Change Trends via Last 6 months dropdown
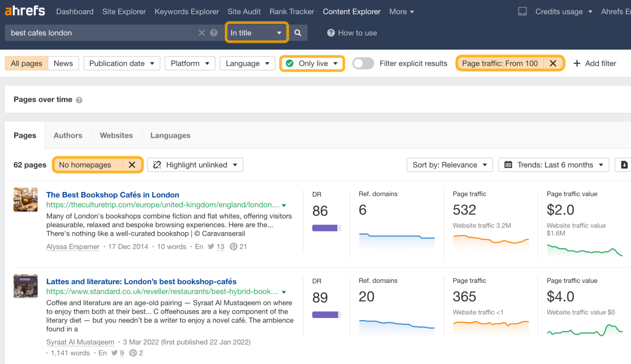Image resolution: width=631 pixels, height=364 pixels. (553, 164)
